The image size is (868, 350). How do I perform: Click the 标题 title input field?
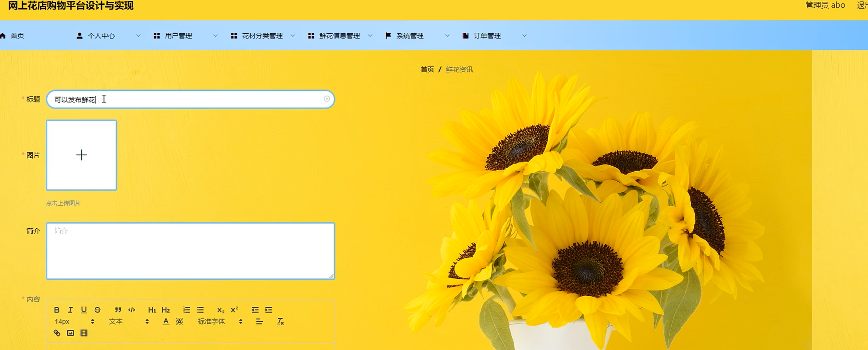(x=190, y=99)
